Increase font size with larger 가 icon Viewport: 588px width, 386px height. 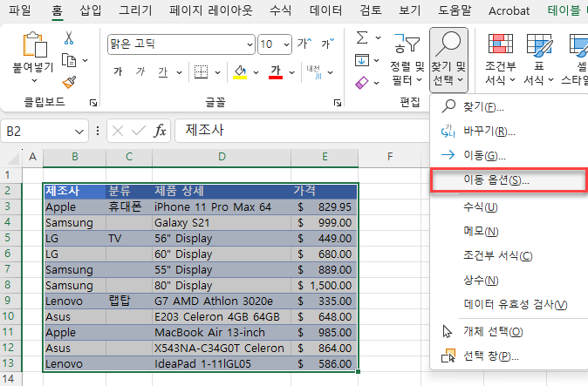pos(304,44)
